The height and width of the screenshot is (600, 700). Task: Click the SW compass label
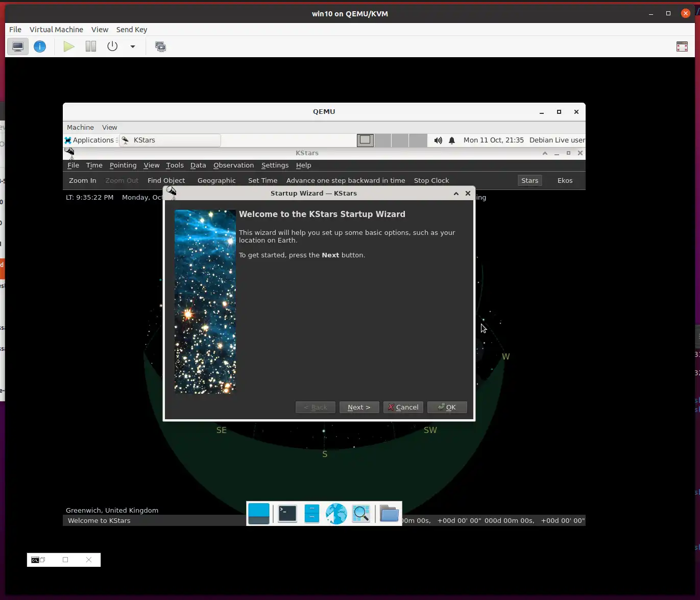[x=430, y=430]
